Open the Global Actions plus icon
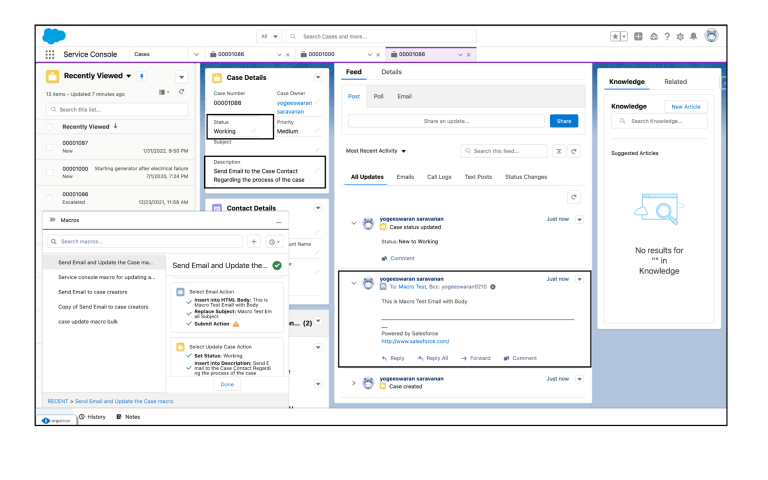Viewport: 768px width, 480px height. [638, 36]
